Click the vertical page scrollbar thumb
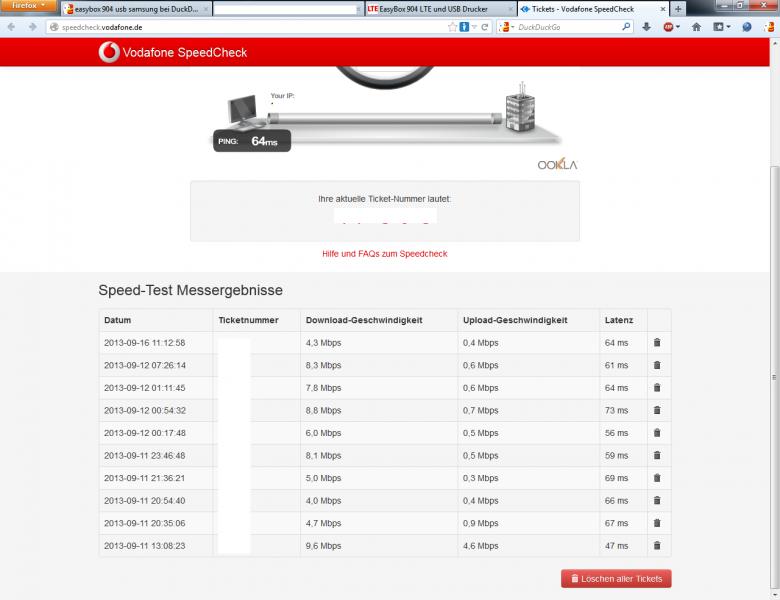This screenshot has height=600, width=780. 774,376
